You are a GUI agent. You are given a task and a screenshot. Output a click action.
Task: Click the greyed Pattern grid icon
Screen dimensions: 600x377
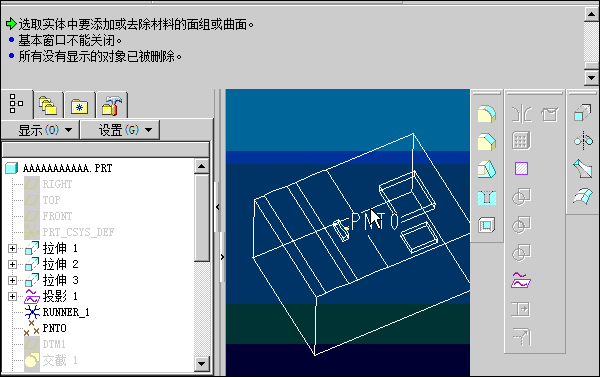(521, 141)
